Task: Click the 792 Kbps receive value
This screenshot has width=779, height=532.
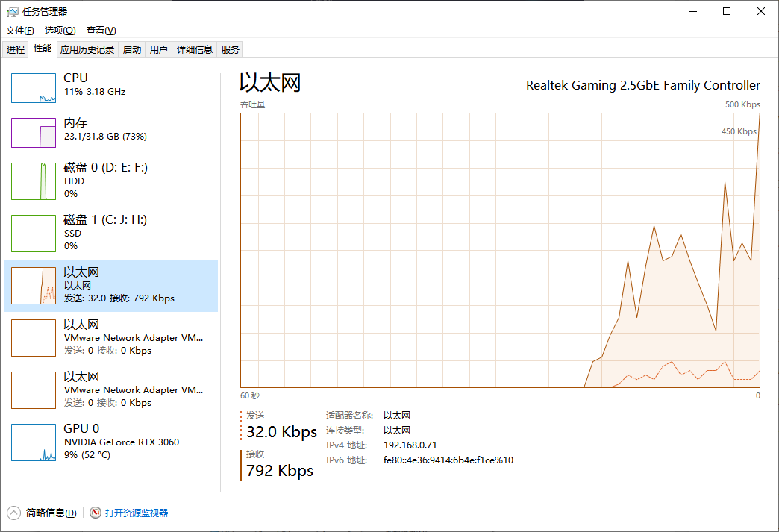Action: pos(280,470)
